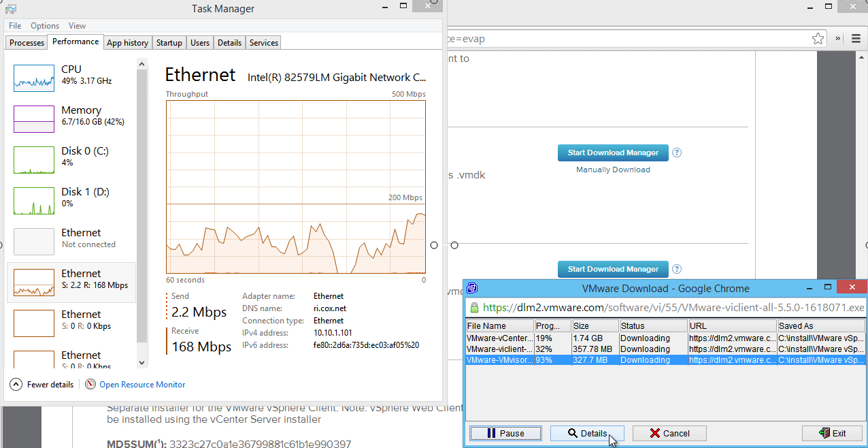
Task: Click the dlm2.vmware.com URL in the popup
Action: (673, 307)
